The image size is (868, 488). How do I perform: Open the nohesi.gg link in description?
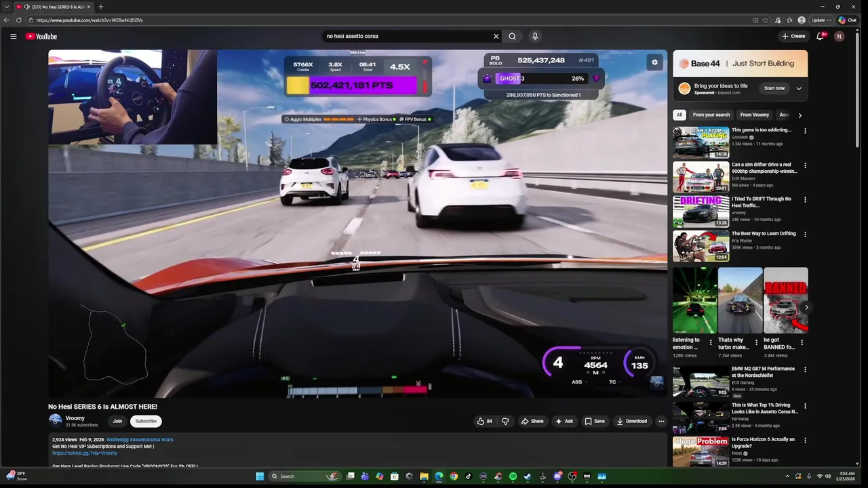pyautogui.click(x=85, y=453)
